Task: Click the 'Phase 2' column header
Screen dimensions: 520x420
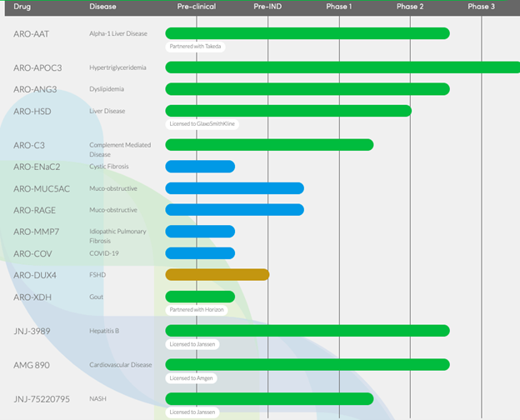Action: (409, 7)
